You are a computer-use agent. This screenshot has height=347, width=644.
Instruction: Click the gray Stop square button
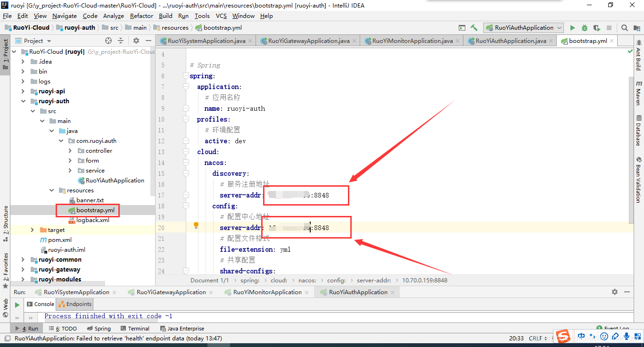tap(609, 28)
